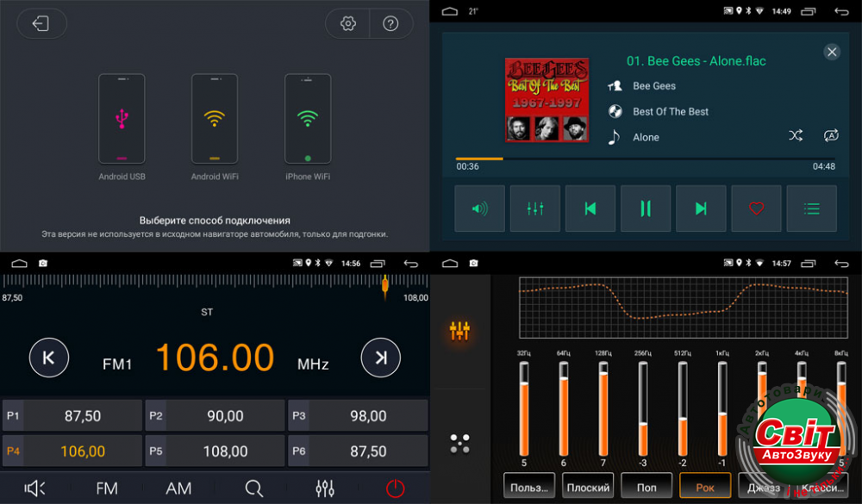Open the help question mark icon
The image size is (862, 504).
tap(391, 24)
